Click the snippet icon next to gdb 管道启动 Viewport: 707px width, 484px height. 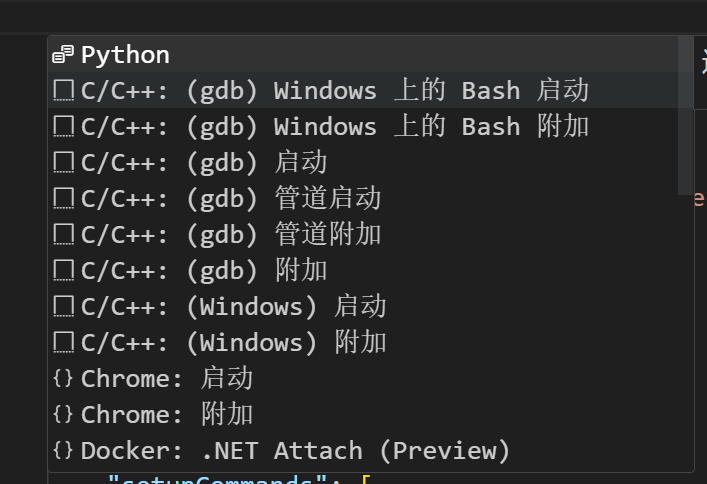[x=64, y=198]
